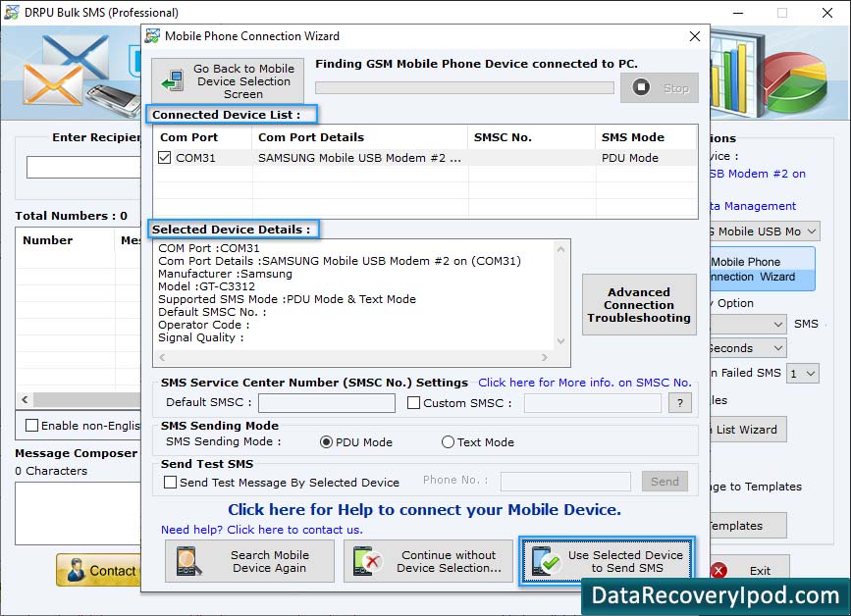Click Go Back to Mobile Device Selection Screen
The width and height of the screenshot is (851, 616).
click(228, 80)
